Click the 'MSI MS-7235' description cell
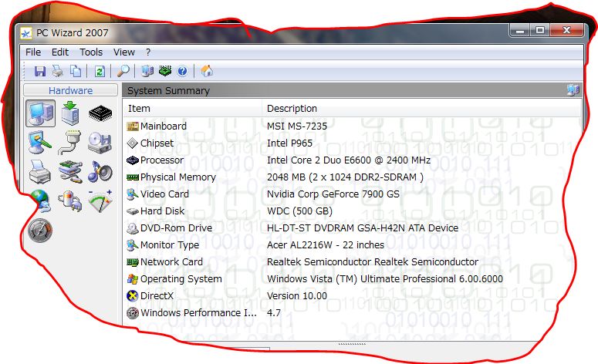598x364 pixels. (x=297, y=126)
